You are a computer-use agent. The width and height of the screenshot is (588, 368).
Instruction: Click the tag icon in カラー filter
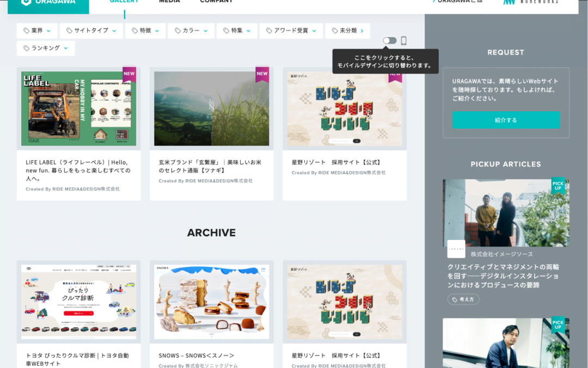pyautogui.click(x=177, y=31)
